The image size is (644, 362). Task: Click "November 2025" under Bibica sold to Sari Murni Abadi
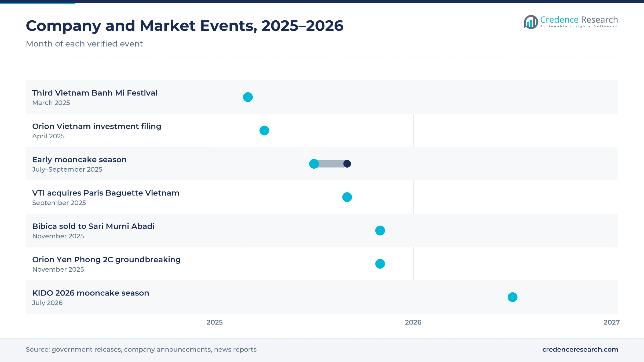[58, 236]
